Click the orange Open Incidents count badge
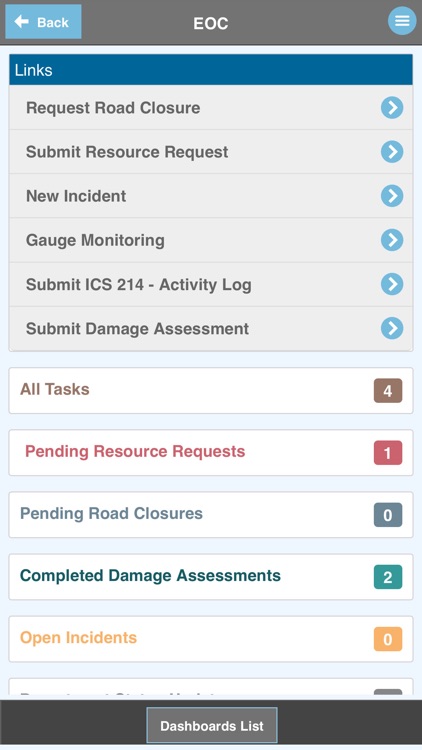 388,640
